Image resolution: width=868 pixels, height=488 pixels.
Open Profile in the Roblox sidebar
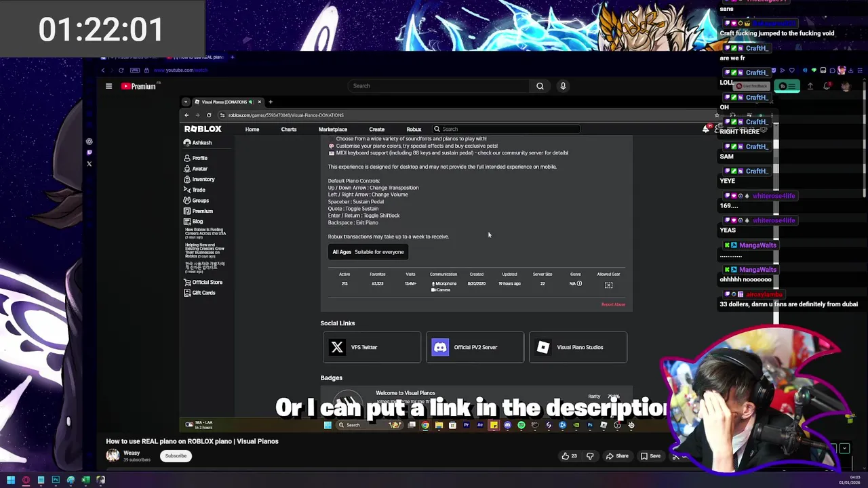click(x=195, y=158)
